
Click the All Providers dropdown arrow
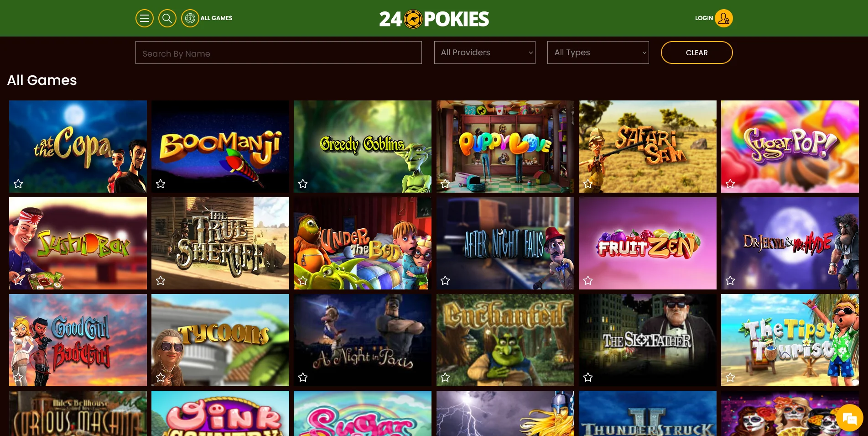530,53
